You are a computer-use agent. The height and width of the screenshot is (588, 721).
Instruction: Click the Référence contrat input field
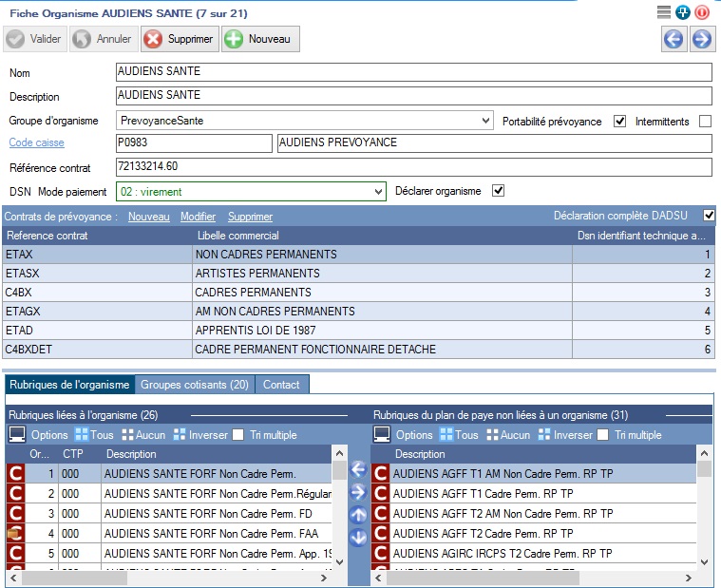click(412, 167)
